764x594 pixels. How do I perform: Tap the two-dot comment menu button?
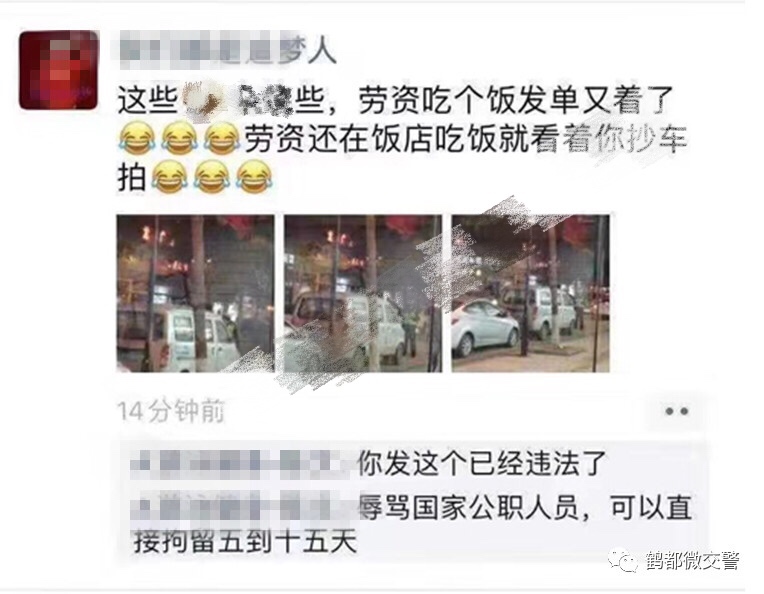click(x=676, y=411)
